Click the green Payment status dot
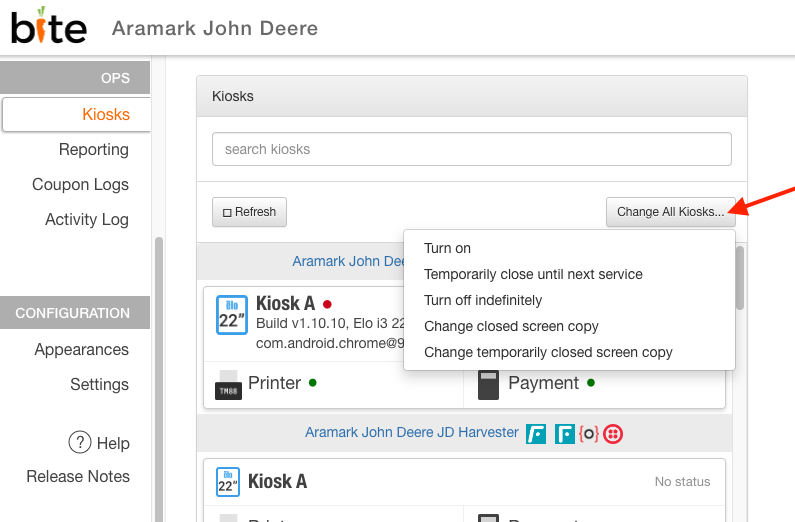The width and height of the screenshot is (795, 522). (x=591, y=383)
